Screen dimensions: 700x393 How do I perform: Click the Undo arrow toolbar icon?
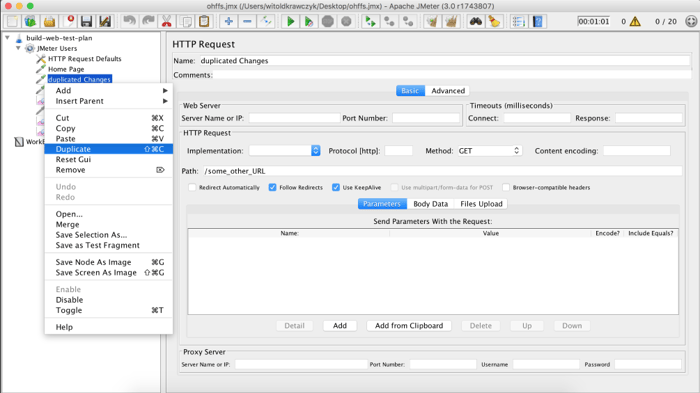(x=129, y=21)
